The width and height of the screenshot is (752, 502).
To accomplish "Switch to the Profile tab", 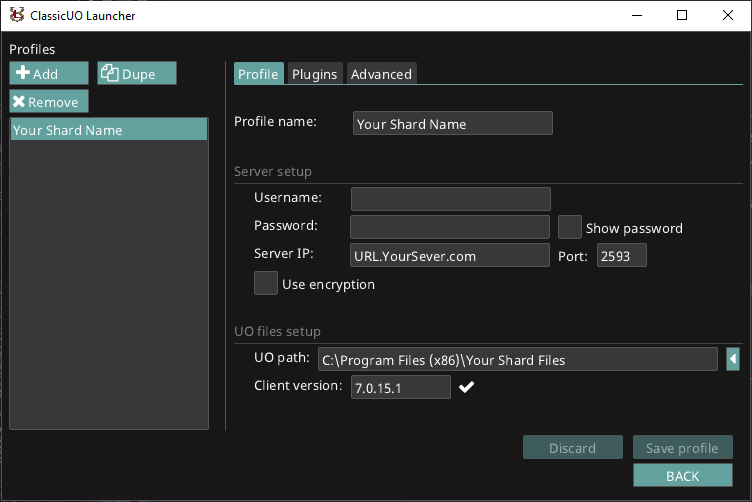I will 258,74.
